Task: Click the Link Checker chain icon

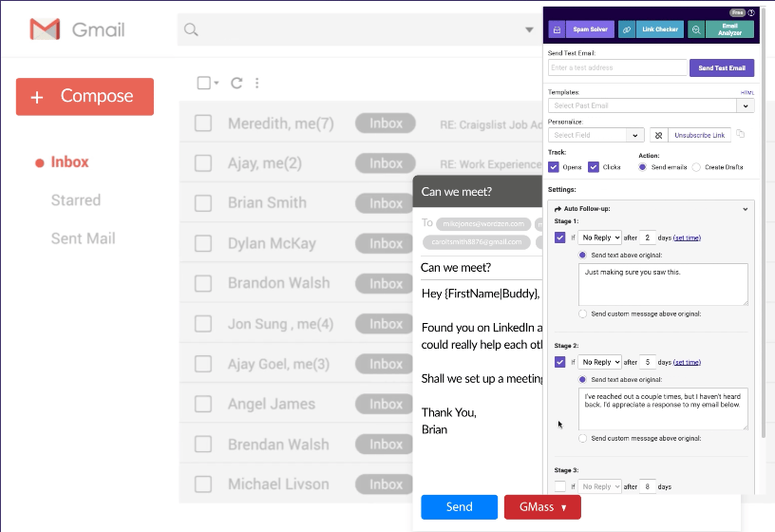Action: [627, 29]
